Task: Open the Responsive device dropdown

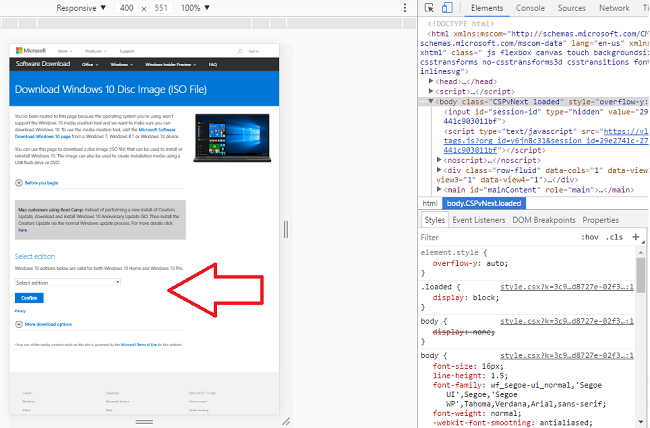Action: [81, 8]
